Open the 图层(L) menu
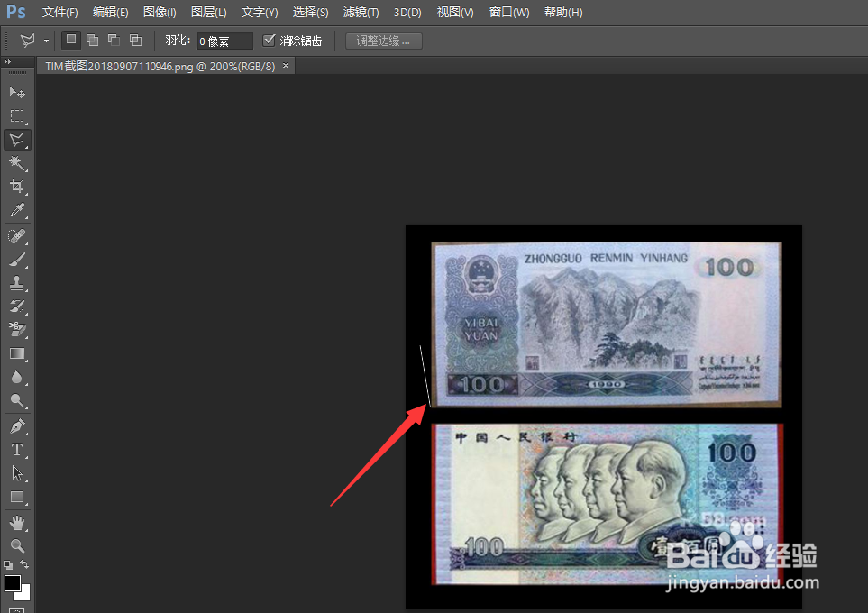This screenshot has height=613, width=868. (208, 13)
